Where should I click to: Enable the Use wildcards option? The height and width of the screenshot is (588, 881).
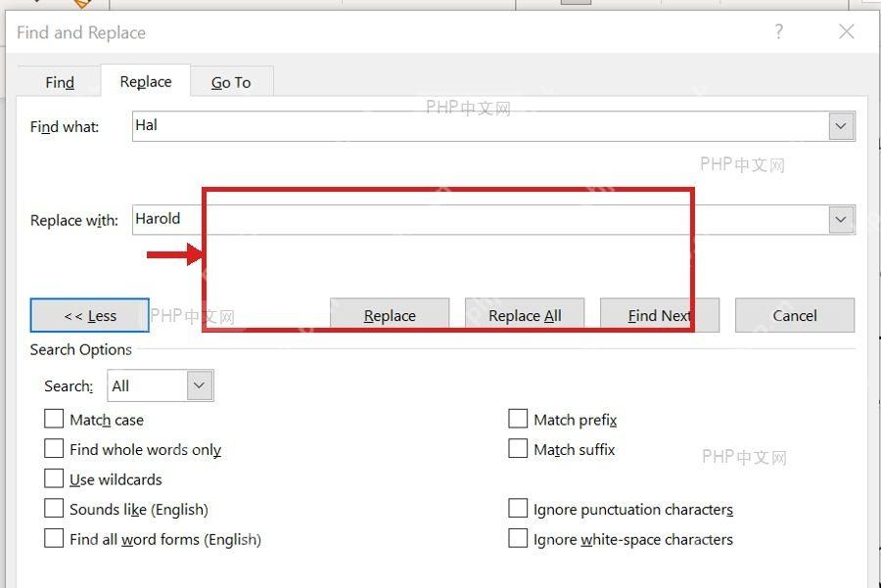[x=54, y=478]
